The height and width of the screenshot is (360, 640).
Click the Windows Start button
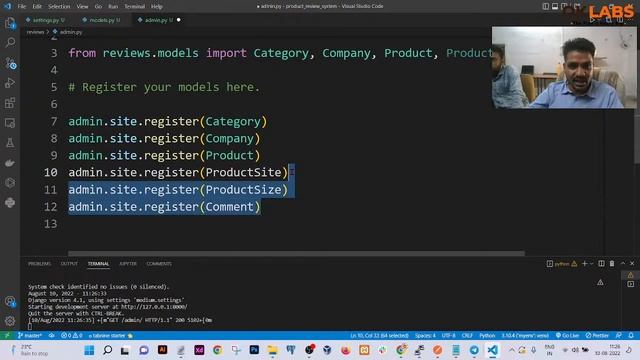pyautogui.click(x=89, y=350)
